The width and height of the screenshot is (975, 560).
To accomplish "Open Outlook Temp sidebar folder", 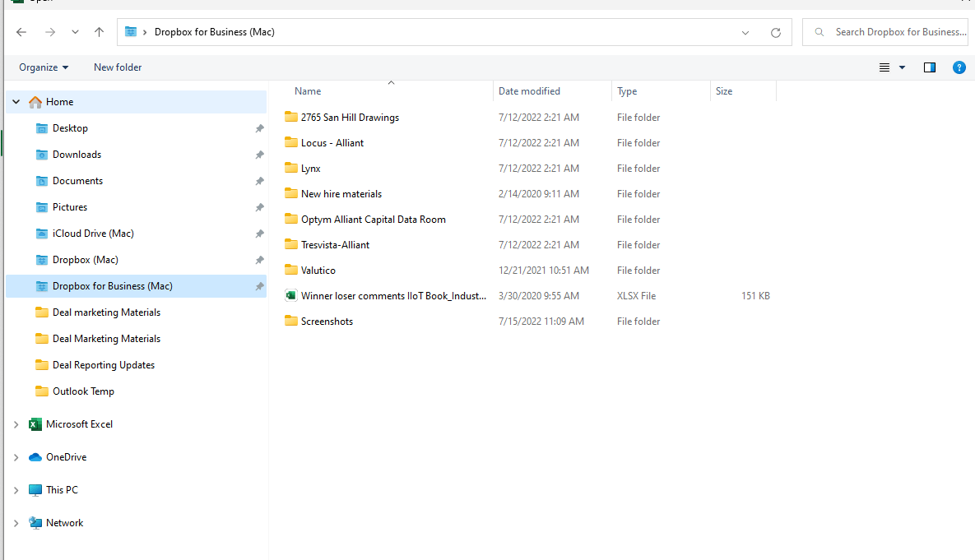I will click(83, 391).
